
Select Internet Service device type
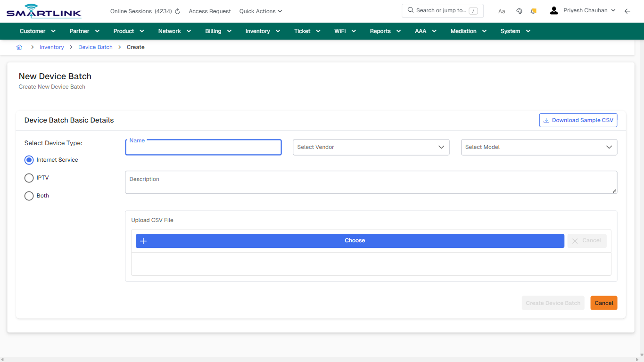click(x=29, y=160)
